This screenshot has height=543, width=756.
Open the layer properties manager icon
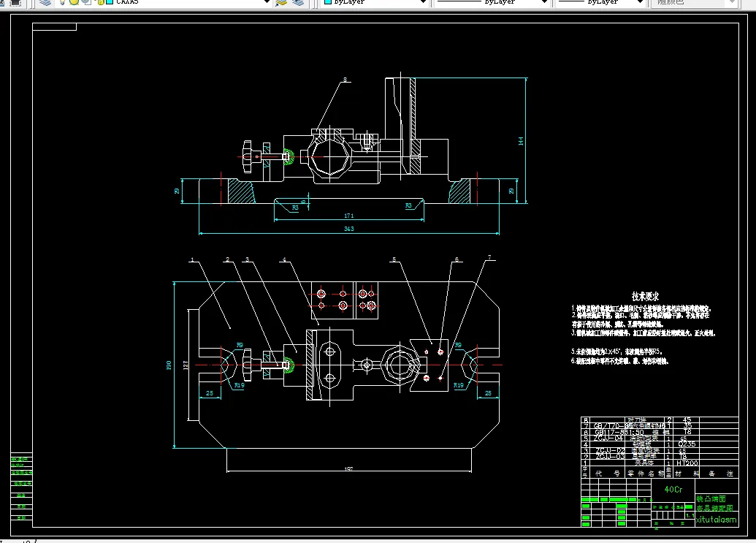coord(45,2)
